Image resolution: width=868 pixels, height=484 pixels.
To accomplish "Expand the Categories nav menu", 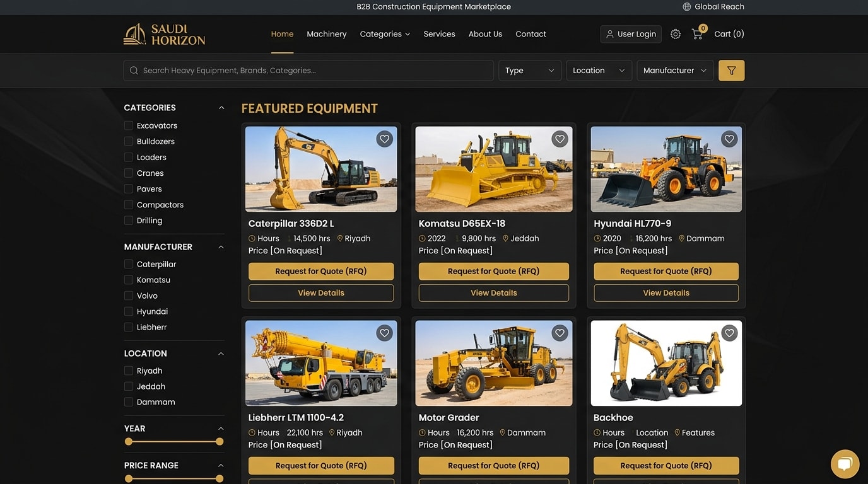I will coord(385,34).
